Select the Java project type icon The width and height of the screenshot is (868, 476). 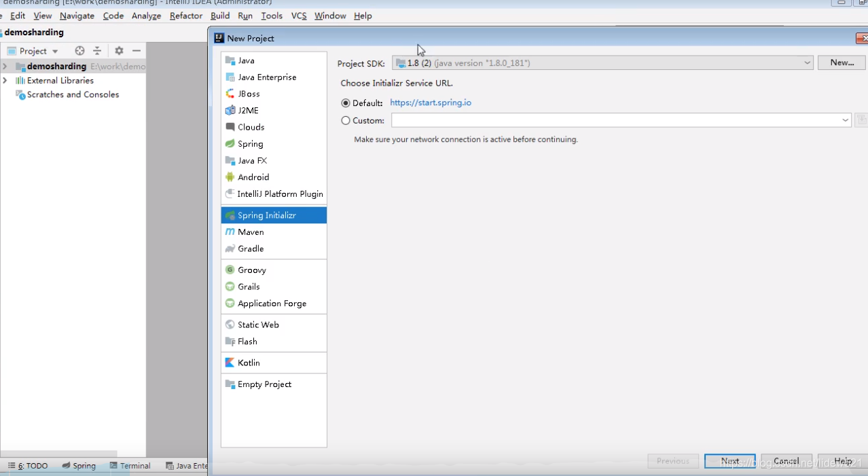coord(230,60)
